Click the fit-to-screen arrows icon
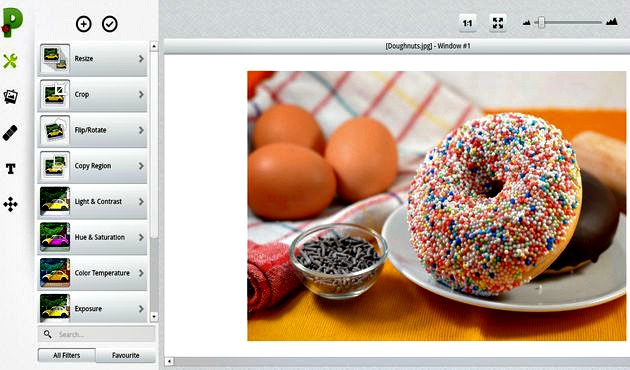The height and width of the screenshot is (370, 630). pyautogui.click(x=498, y=23)
